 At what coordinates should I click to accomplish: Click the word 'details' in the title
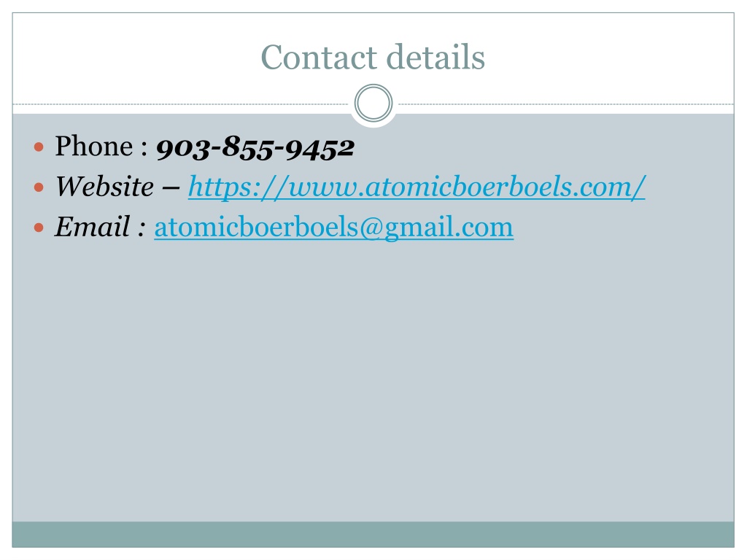[x=436, y=57]
